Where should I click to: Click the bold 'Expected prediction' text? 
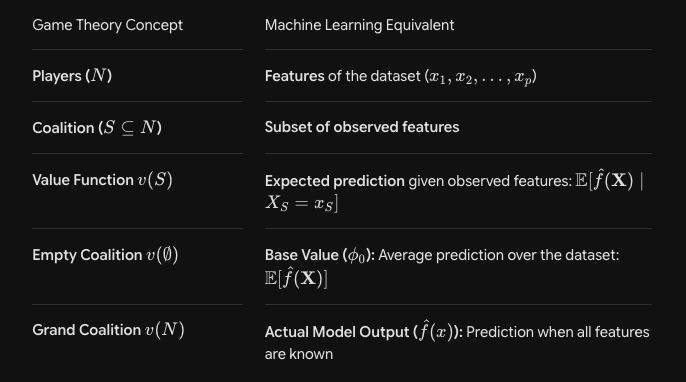pos(335,181)
